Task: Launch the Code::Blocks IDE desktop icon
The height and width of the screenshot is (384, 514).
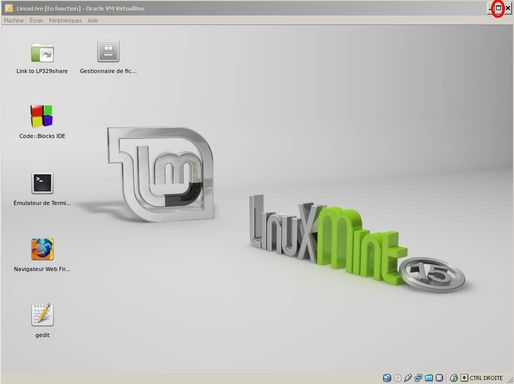Action: 42,116
